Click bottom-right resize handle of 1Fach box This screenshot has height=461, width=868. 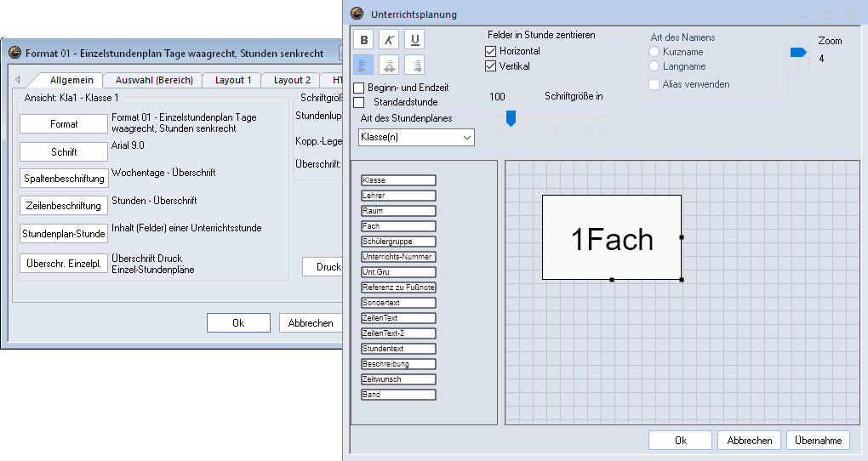[682, 280]
